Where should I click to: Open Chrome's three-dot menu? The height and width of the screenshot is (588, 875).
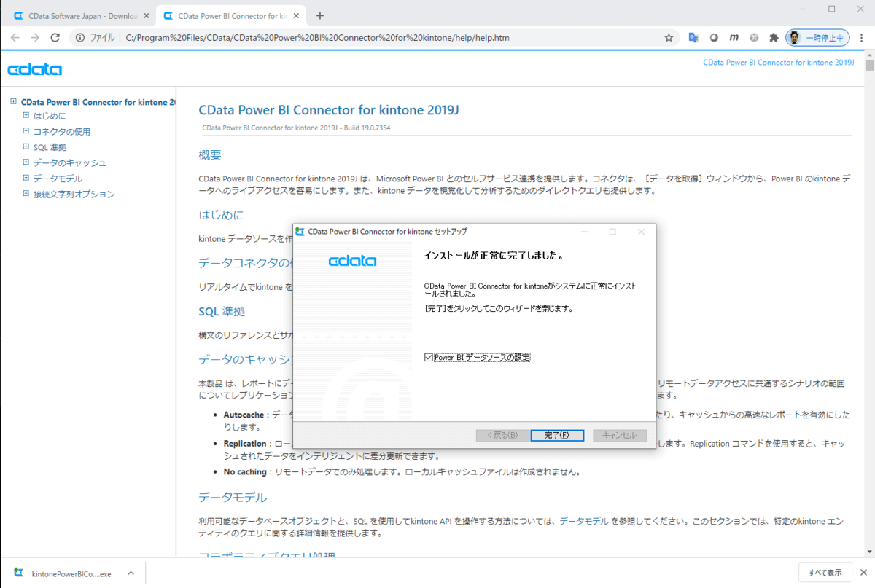863,38
